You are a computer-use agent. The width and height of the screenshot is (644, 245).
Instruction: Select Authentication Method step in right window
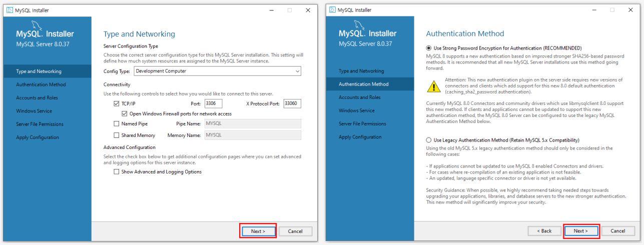pos(370,84)
